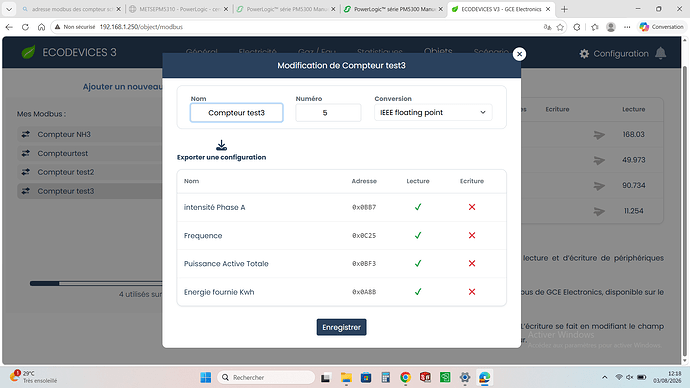This screenshot has width=690, height=388.
Task: Switch to the adresse modbus des compteur tab
Action: [x=71, y=9]
